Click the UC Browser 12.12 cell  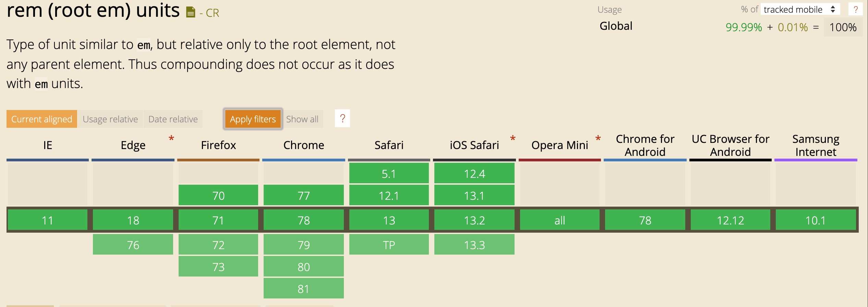pos(731,220)
